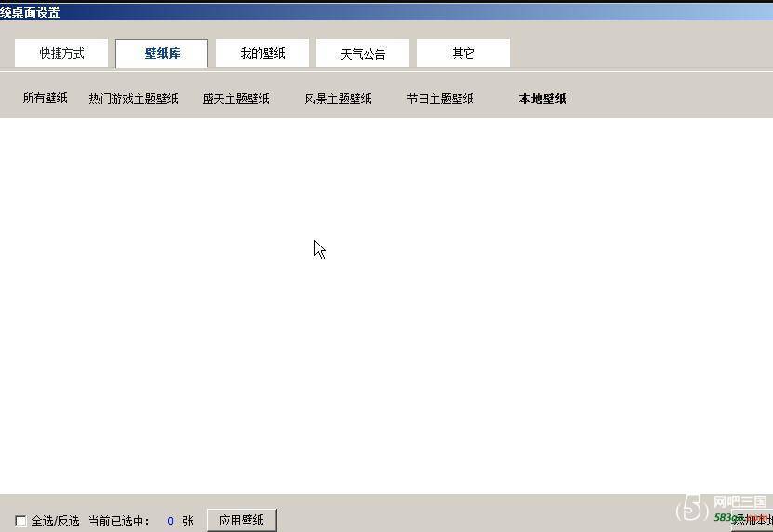Click the 当前已选中 label
The image size is (773, 532).
pos(119,522)
